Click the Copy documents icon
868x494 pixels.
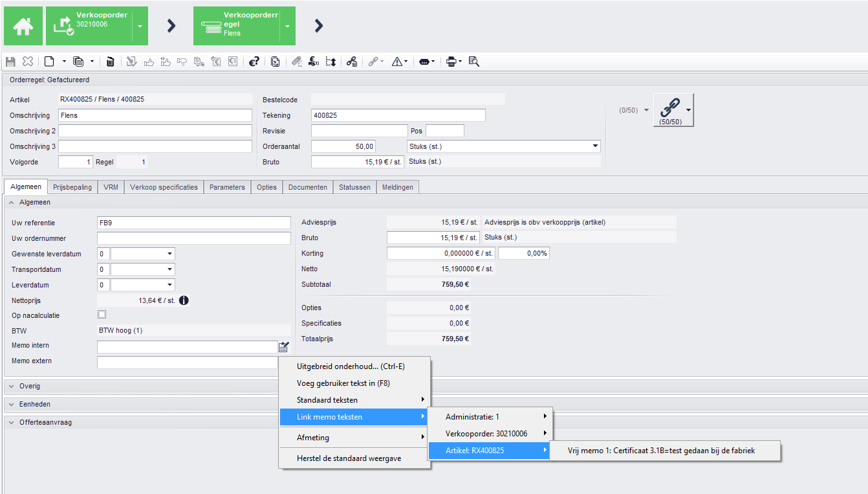coord(78,62)
